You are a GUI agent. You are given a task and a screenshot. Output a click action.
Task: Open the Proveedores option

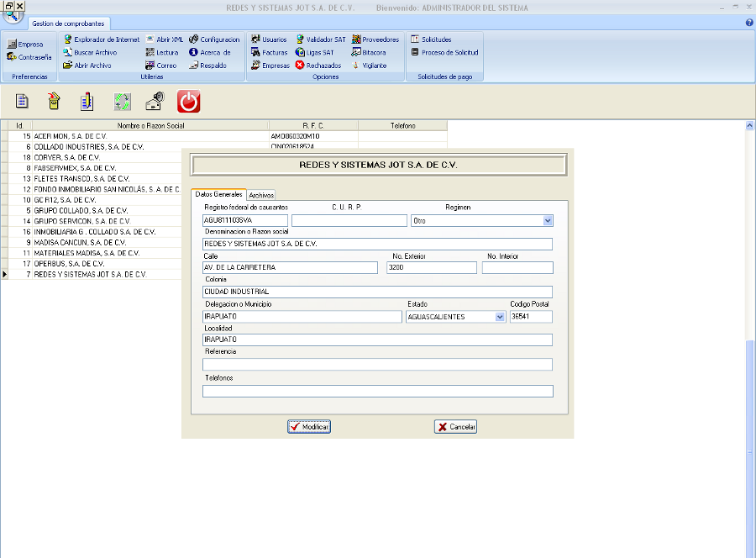[x=375, y=39]
